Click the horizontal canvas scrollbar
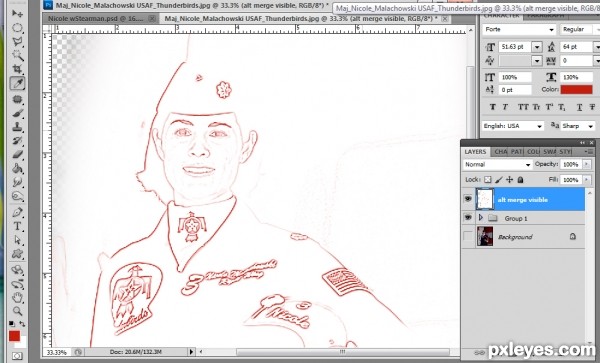 coord(343,352)
